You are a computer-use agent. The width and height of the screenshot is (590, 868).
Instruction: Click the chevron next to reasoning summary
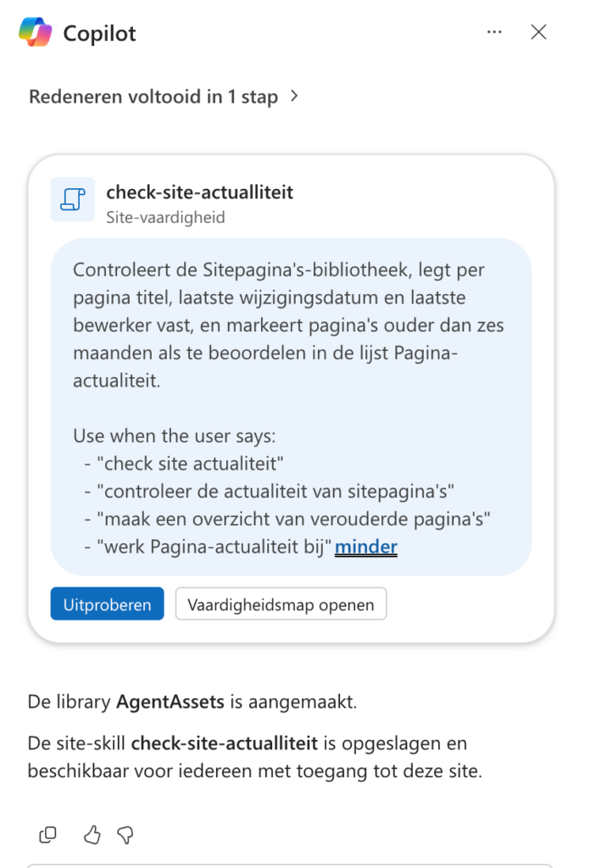pyautogui.click(x=294, y=97)
